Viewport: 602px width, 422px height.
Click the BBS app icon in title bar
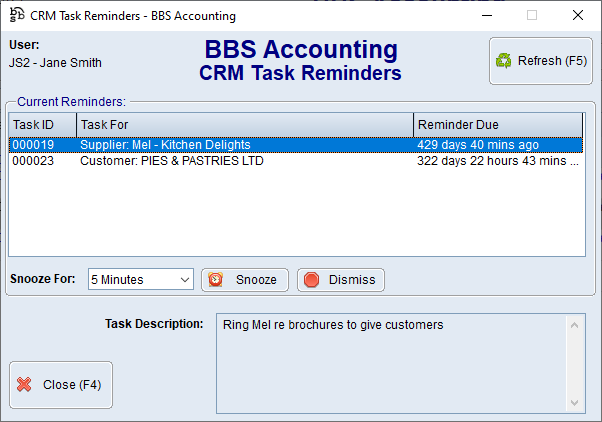coord(16,15)
